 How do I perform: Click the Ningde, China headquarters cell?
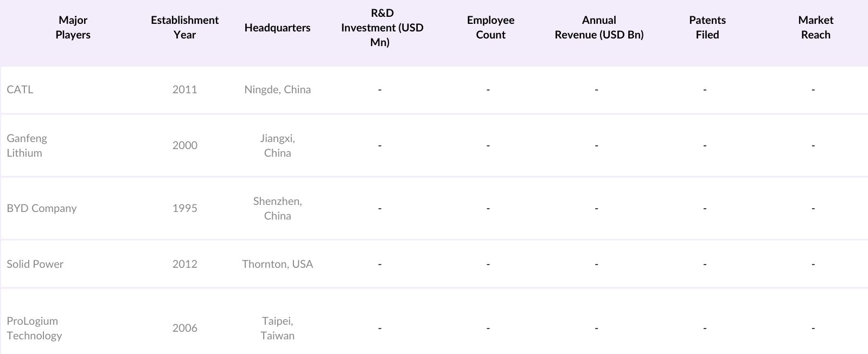pyautogui.click(x=277, y=89)
